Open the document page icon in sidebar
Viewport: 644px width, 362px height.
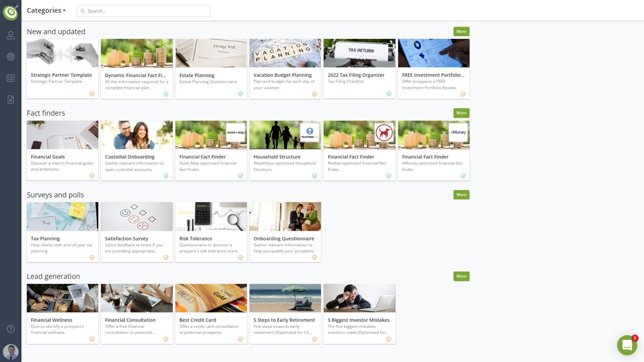pyautogui.click(x=11, y=100)
